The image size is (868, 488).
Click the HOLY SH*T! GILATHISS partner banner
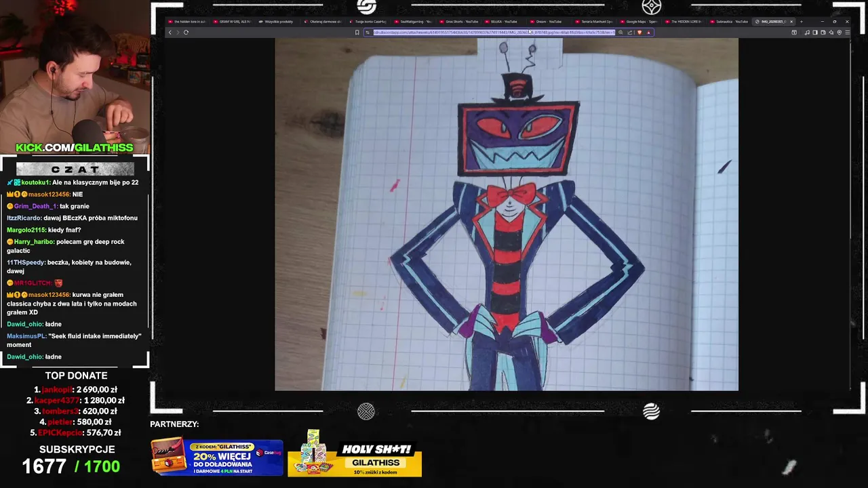pos(355,453)
